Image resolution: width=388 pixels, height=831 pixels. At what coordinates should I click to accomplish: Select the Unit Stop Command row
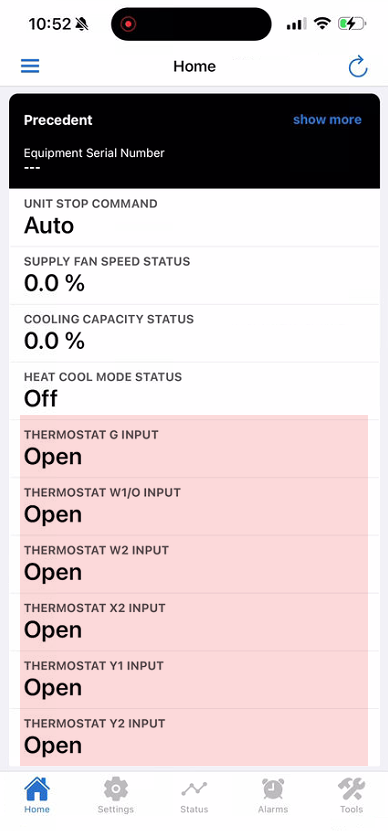[195, 218]
